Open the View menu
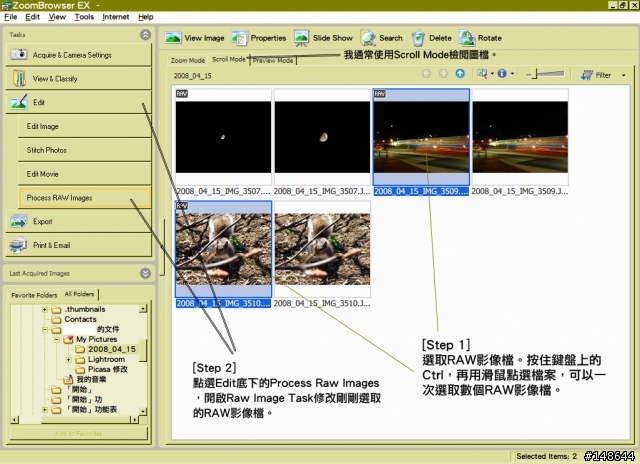Screen dimensions: 640x464 click(x=57, y=17)
